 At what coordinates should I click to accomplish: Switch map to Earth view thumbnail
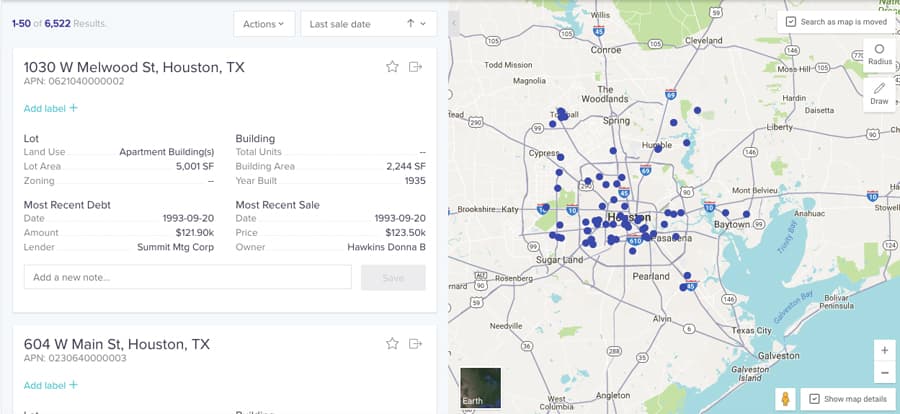click(x=480, y=389)
